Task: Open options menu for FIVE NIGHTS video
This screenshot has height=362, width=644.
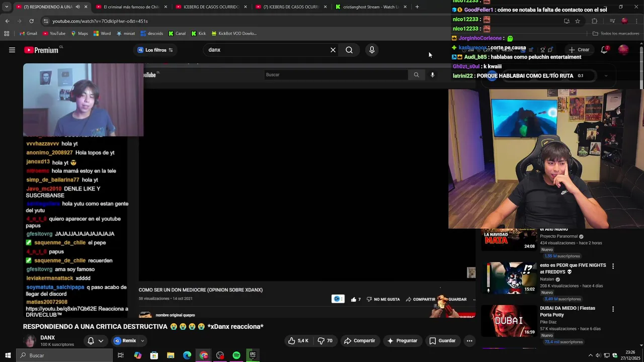Action: (x=613, y=266)
